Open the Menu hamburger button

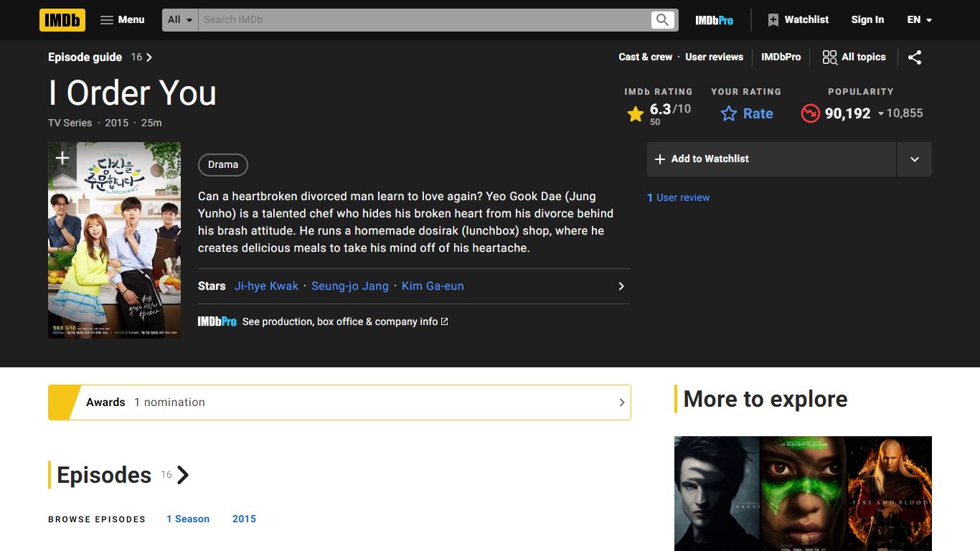click(x=122, y=20)
